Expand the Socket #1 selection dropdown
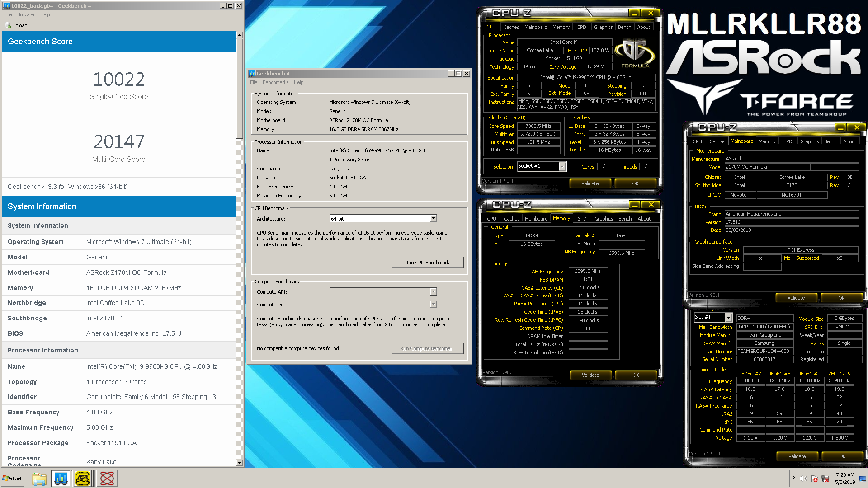868x488 pixels. pos(562,167)
